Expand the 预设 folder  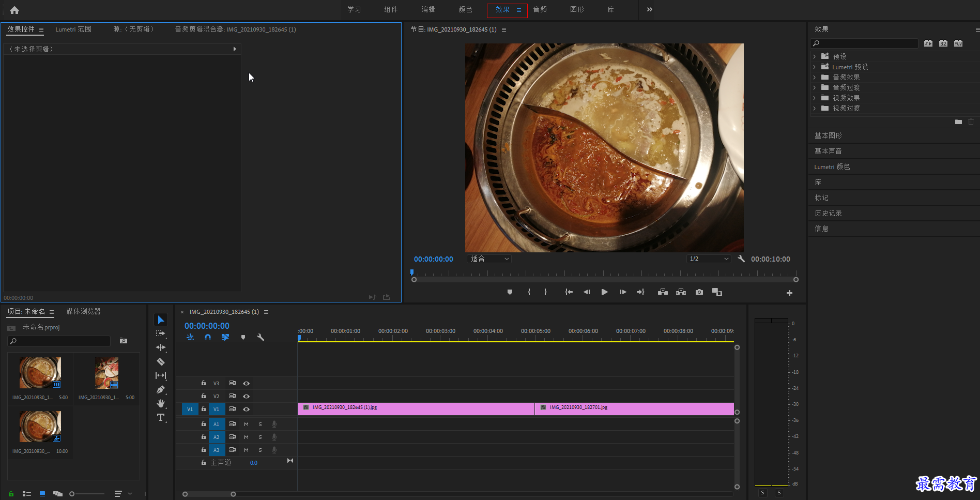[x=815, y=56]
